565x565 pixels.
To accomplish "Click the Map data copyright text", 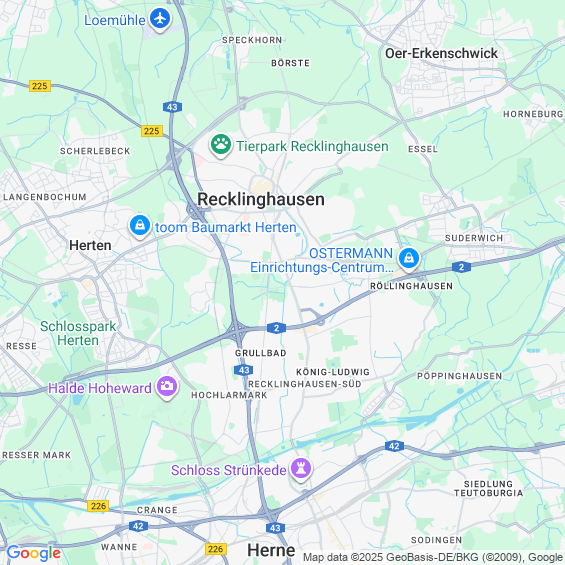I will (433, 557).
